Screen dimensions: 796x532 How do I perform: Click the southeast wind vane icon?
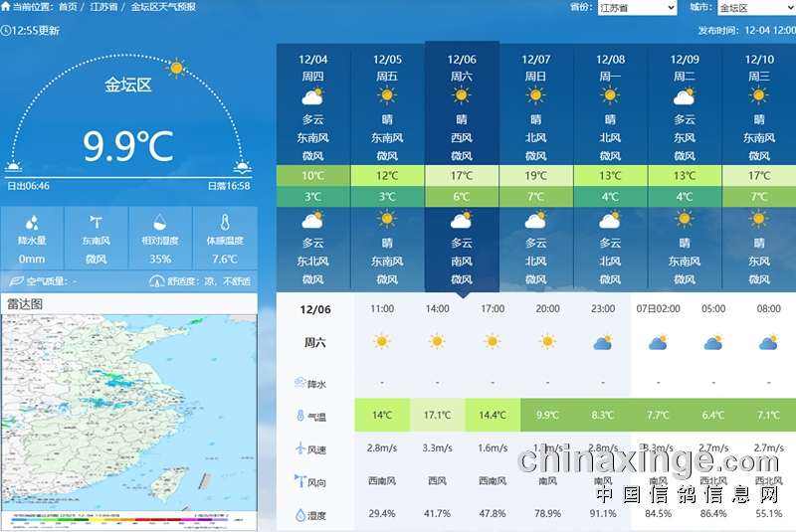(x=96, y=223)
